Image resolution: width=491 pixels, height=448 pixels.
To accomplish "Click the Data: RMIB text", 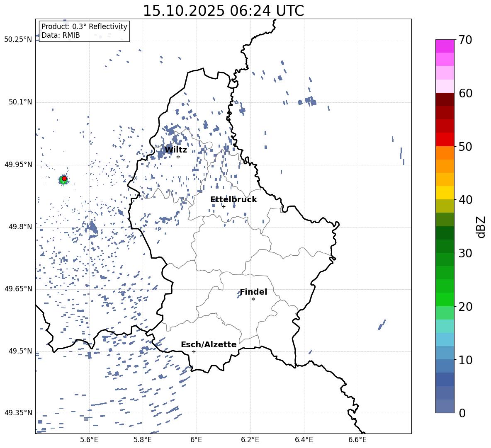I will [x=61, y=35].
